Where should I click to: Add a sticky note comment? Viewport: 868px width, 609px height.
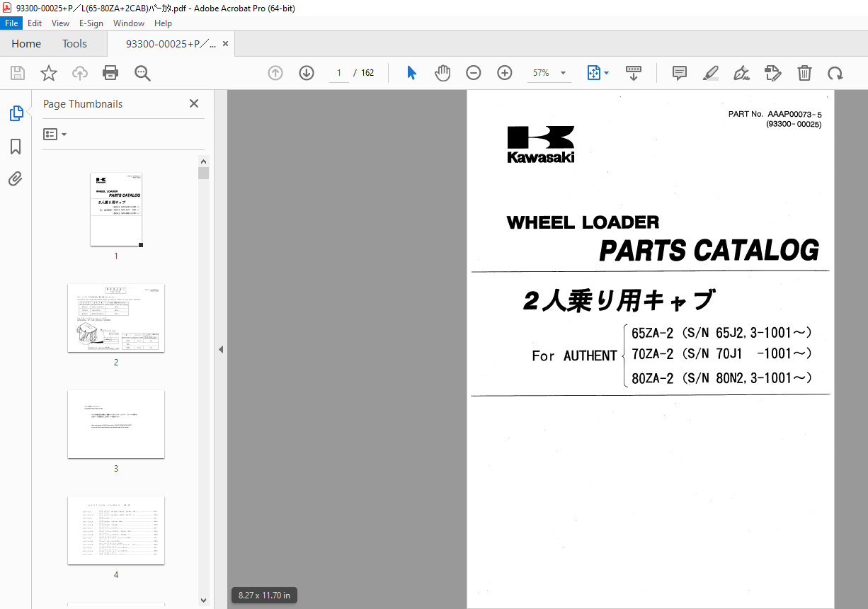point(680,73)
